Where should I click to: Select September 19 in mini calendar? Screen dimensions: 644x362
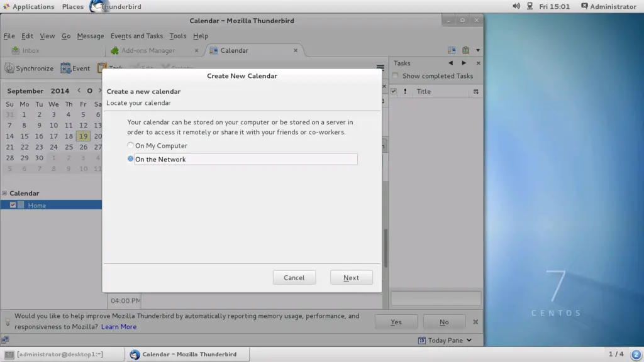click(84, 136)
